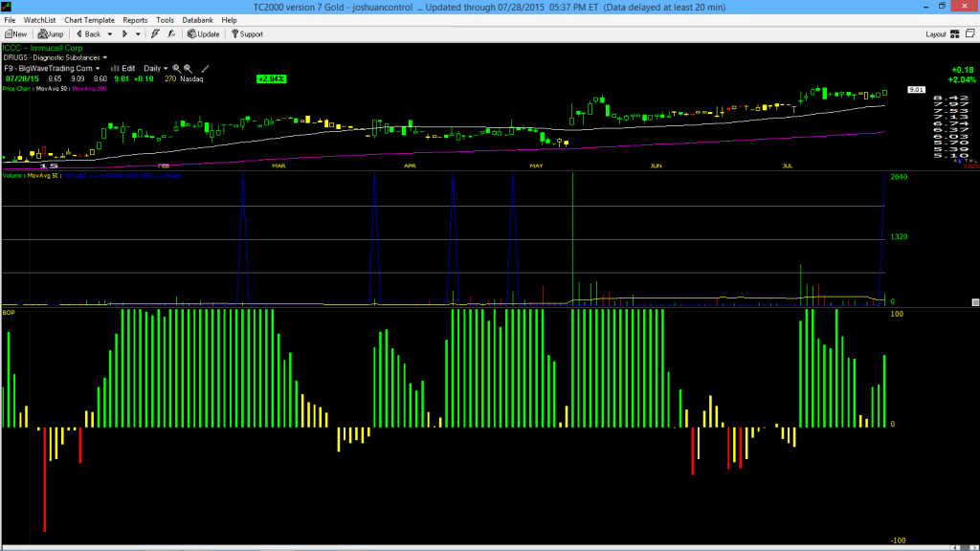Screen dimensions: 980x551
Task: Open the Tools menu
Action: click(x=165, y=20)
